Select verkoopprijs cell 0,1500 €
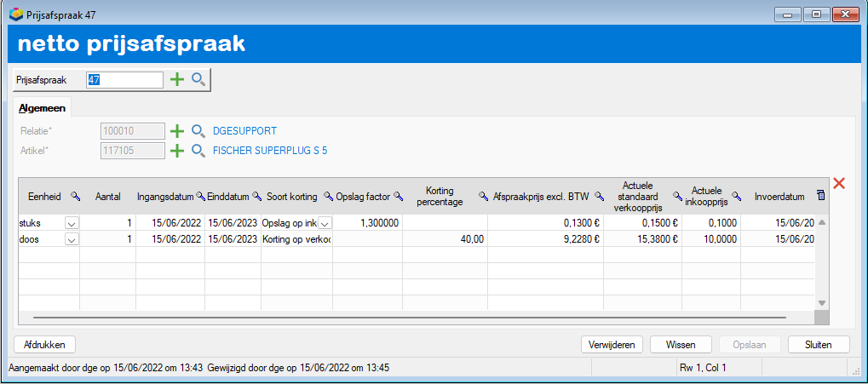 click(x=643, y=223)
